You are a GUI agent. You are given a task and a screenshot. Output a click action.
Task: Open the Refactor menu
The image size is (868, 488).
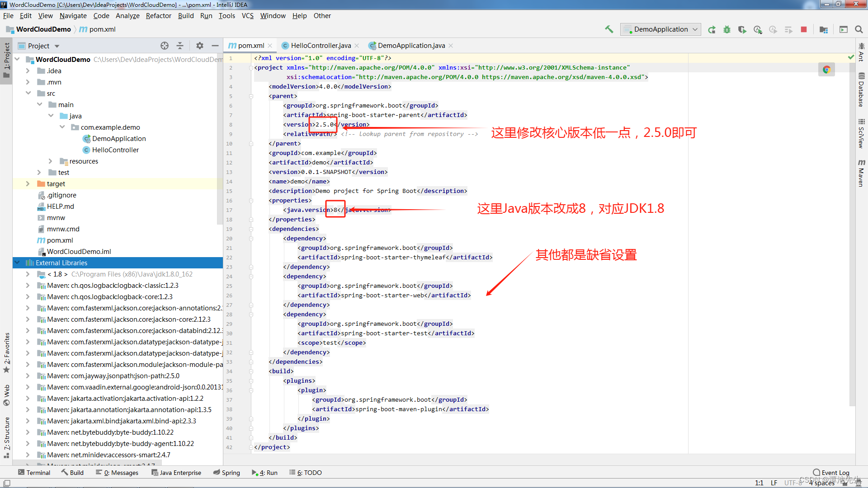(x=158, y=16)
